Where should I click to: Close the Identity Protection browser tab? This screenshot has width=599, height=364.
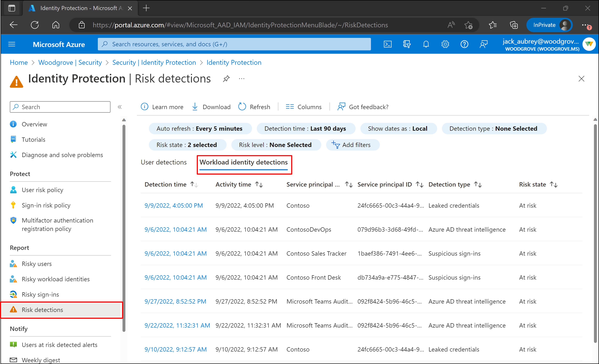click(130, 8)
